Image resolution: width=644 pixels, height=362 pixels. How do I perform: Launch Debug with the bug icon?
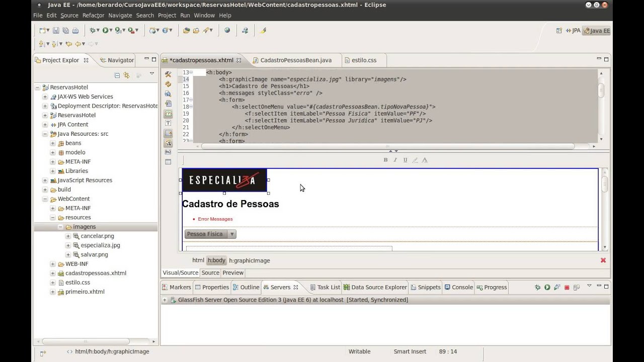pyautogui.click(x=93, y=30)
